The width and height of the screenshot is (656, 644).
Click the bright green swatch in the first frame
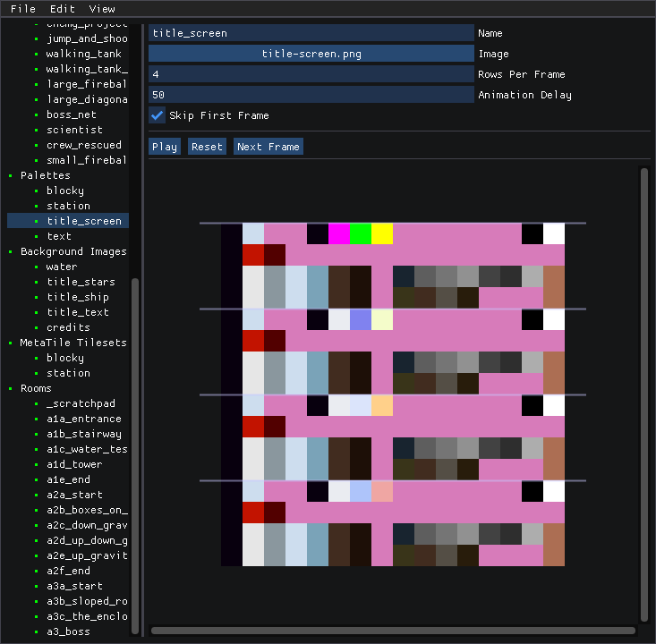coord(361,233)
